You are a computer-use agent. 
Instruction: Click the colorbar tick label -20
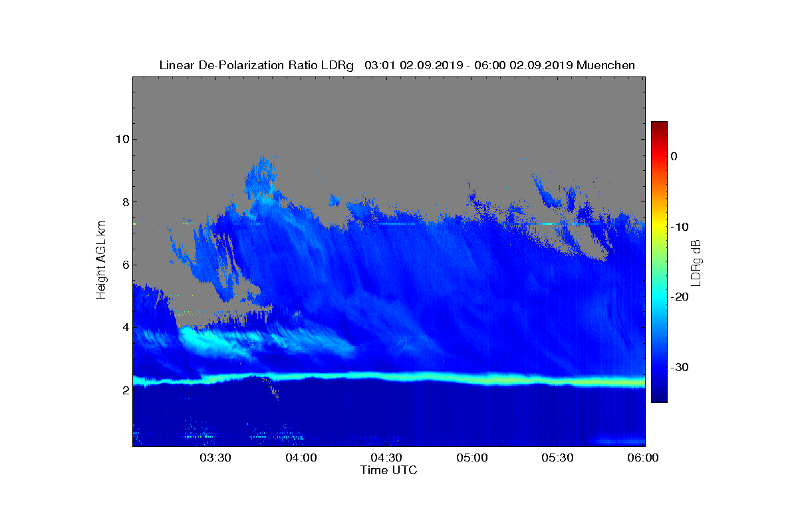(x=678, y=297)
